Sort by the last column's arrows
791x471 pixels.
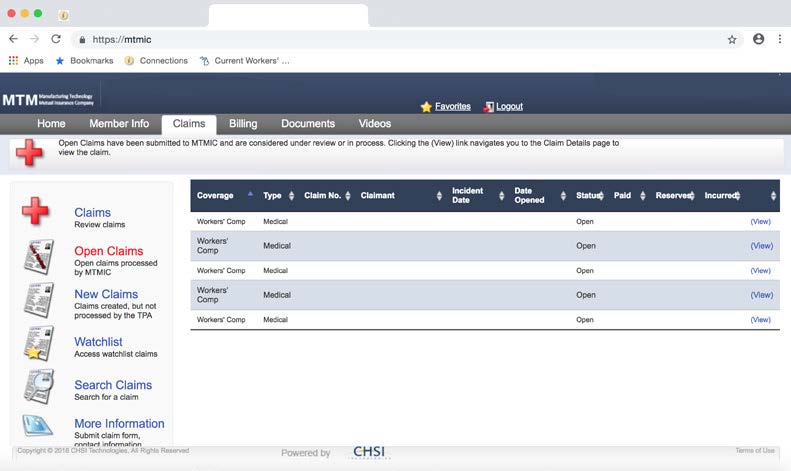coord(773,196)
